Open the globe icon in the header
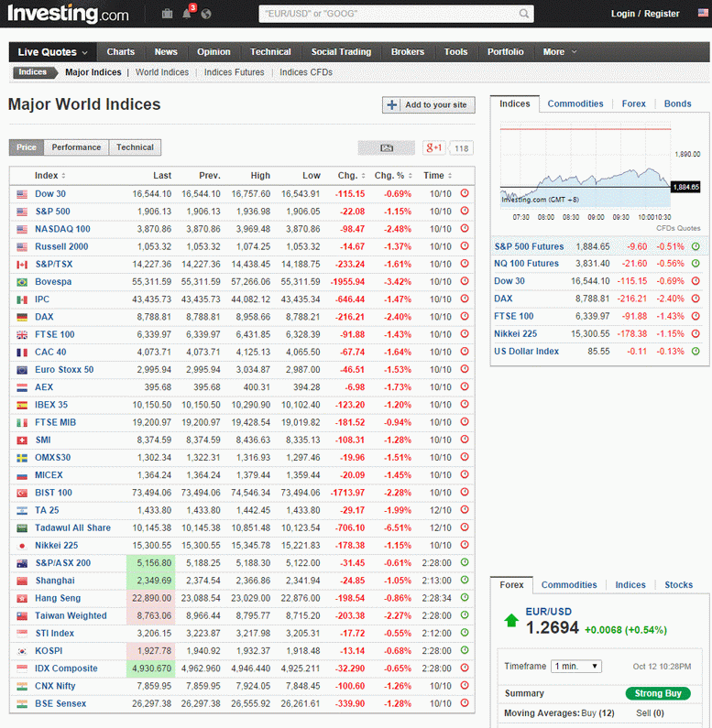 point(206,14)
